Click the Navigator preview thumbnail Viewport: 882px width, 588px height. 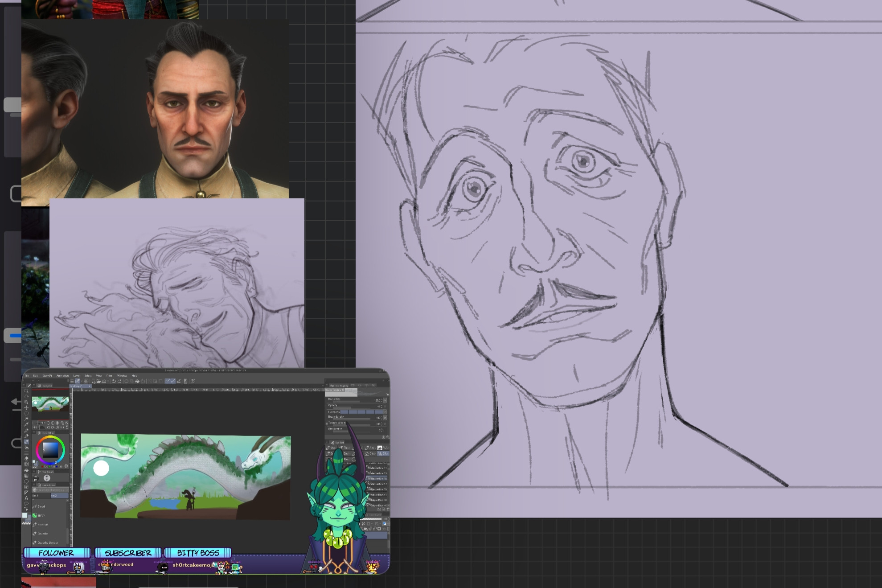pos(50,404)
